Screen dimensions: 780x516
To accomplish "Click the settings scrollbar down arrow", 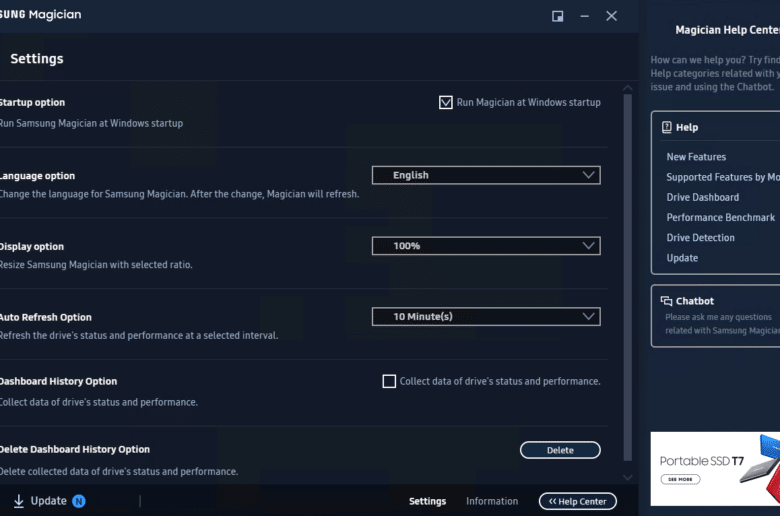I will [x=628, y=477].
